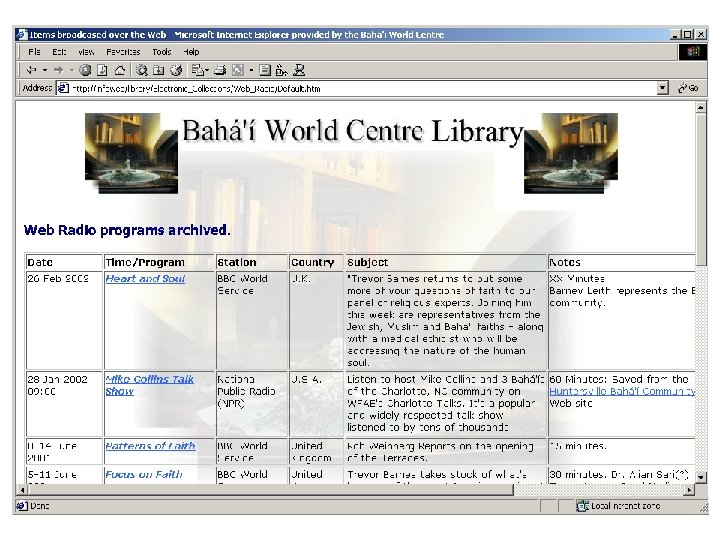Screen dimensions: 720x540
Task: Click the toolbar icon left of Messenger
Action: coord(281,70)
